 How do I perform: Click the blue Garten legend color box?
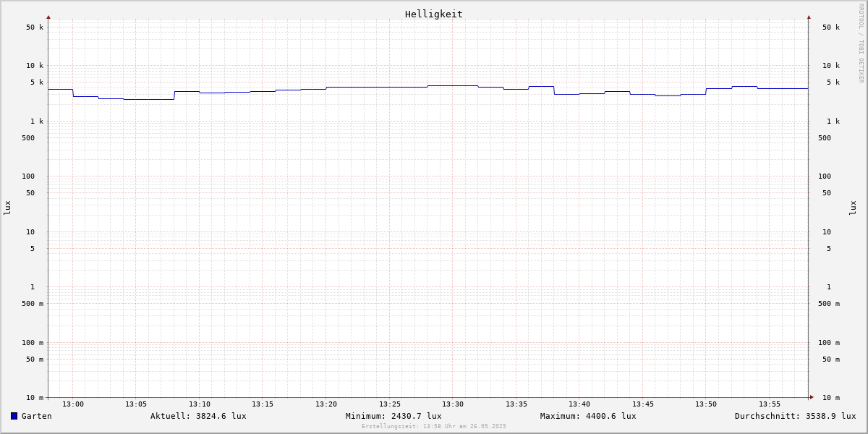[14, 416]
